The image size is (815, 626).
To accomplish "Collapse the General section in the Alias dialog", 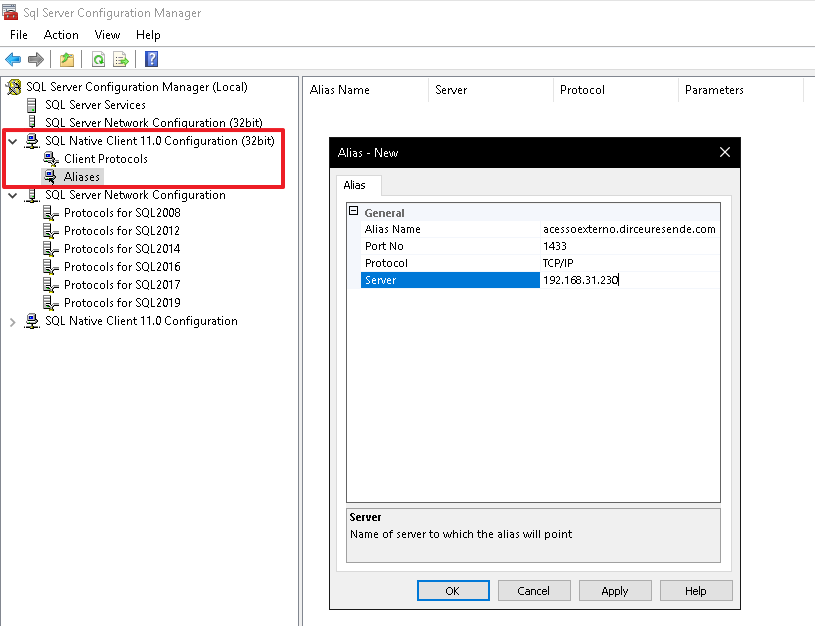I will 353,211.
